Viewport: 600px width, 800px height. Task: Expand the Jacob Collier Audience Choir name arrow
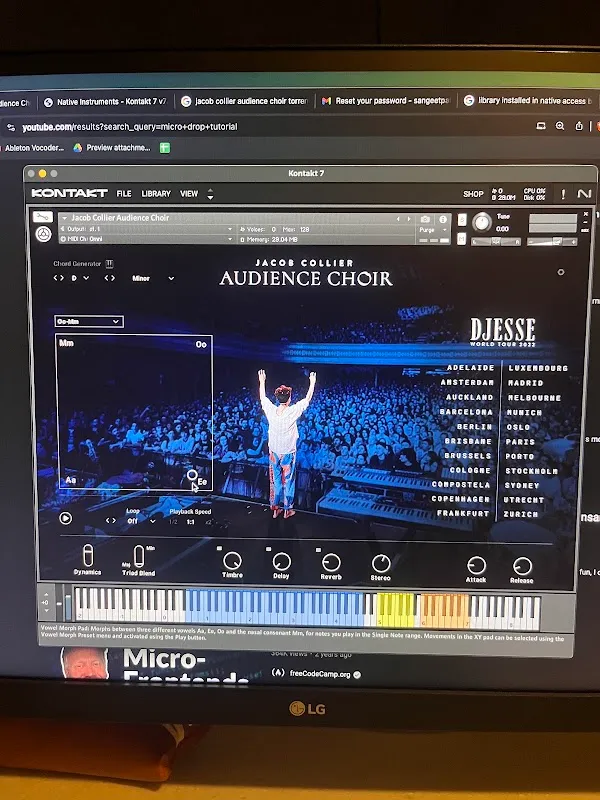click(65, 218)
